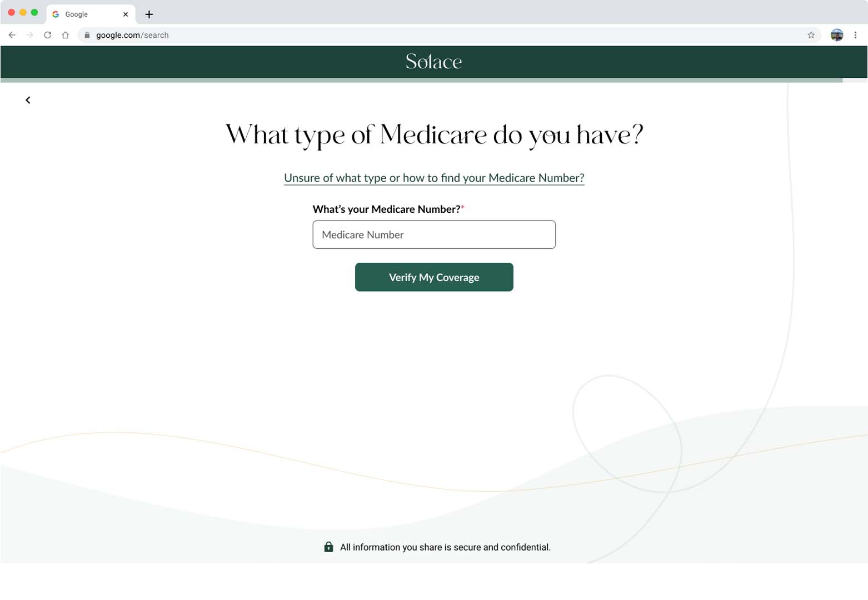Open the Chrome three-dot menu
Viewport: 868px width, 600px height.
tap(855, 35)
